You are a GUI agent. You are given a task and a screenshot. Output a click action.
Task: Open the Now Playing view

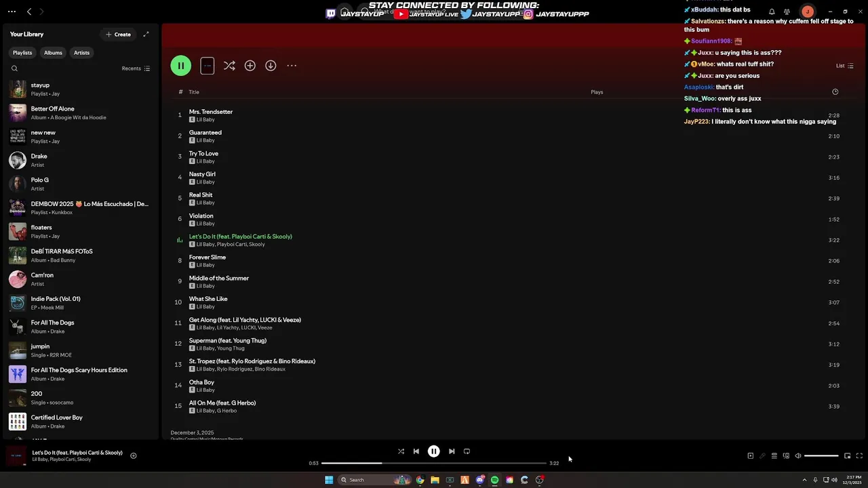(x=750, y=456)
